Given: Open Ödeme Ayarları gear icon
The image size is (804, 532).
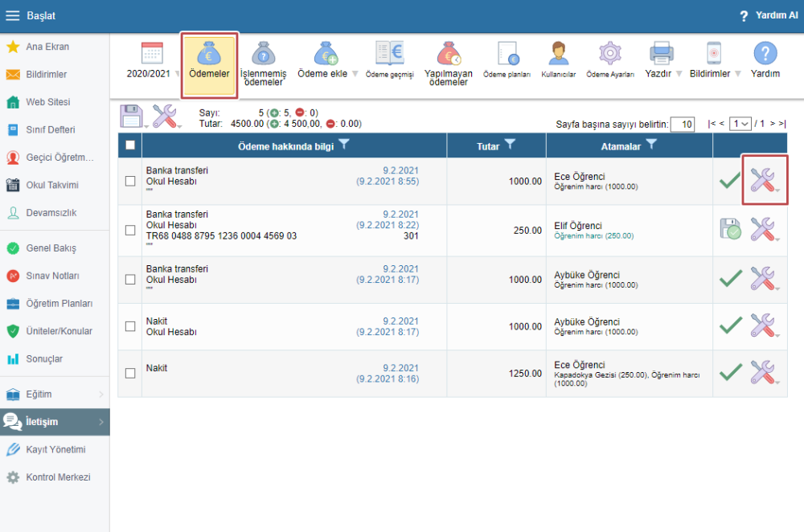Looking at the screenshot, I should pyautogui.click(x=610, y=53).
